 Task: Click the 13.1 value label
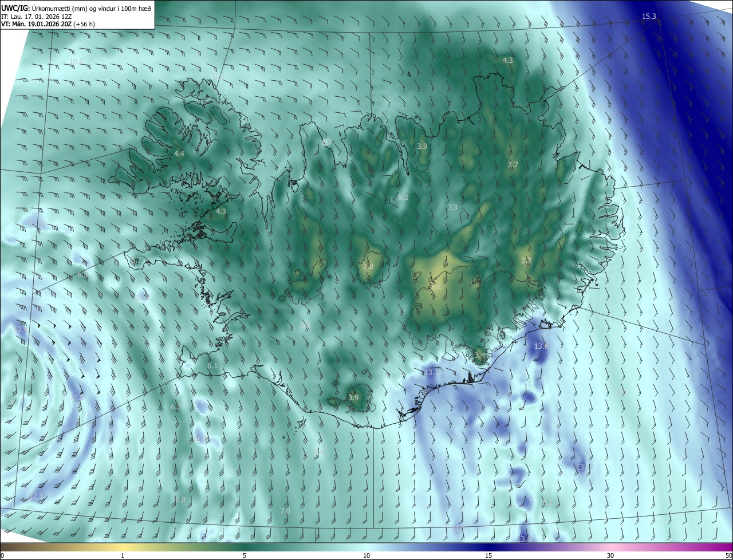pos(583,467)
